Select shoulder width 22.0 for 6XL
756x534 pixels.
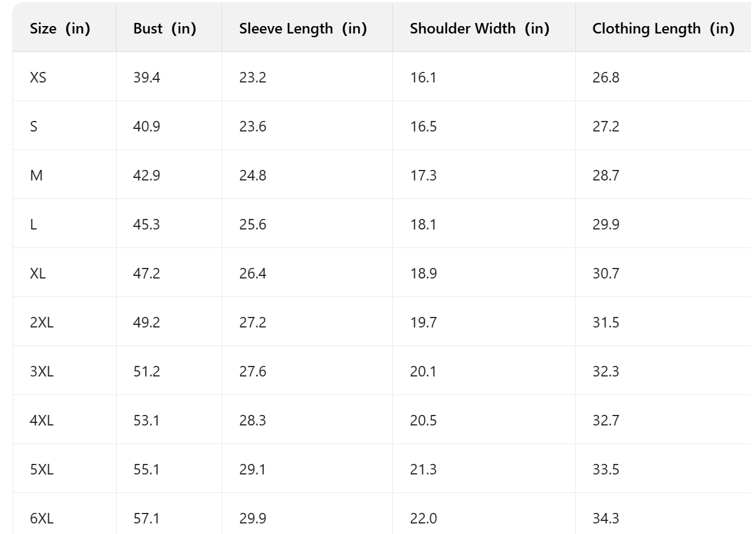[423, 518]
